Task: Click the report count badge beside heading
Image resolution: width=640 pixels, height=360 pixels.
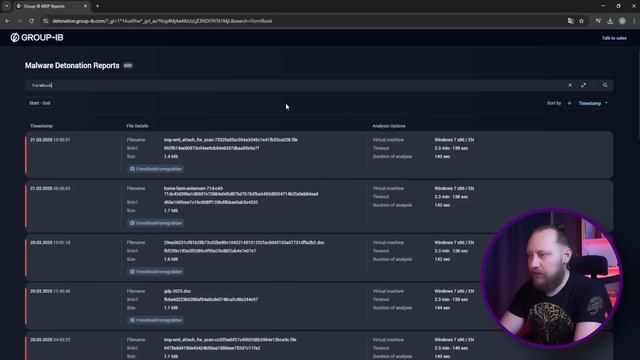Action: coord(128,66)
